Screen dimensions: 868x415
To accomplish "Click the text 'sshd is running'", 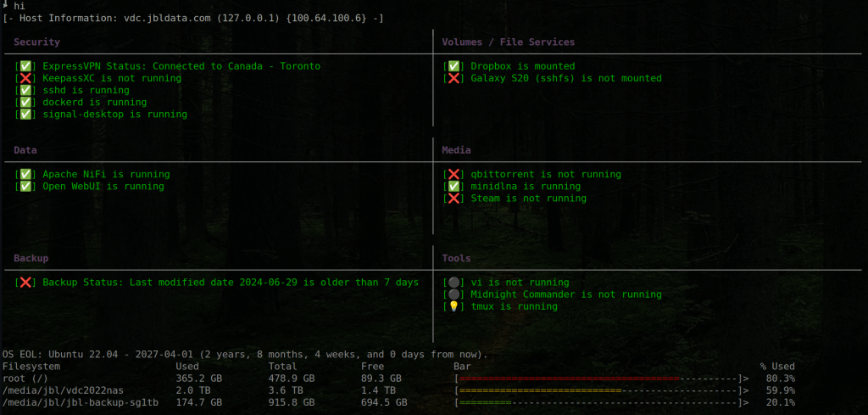I will point(86,90).
